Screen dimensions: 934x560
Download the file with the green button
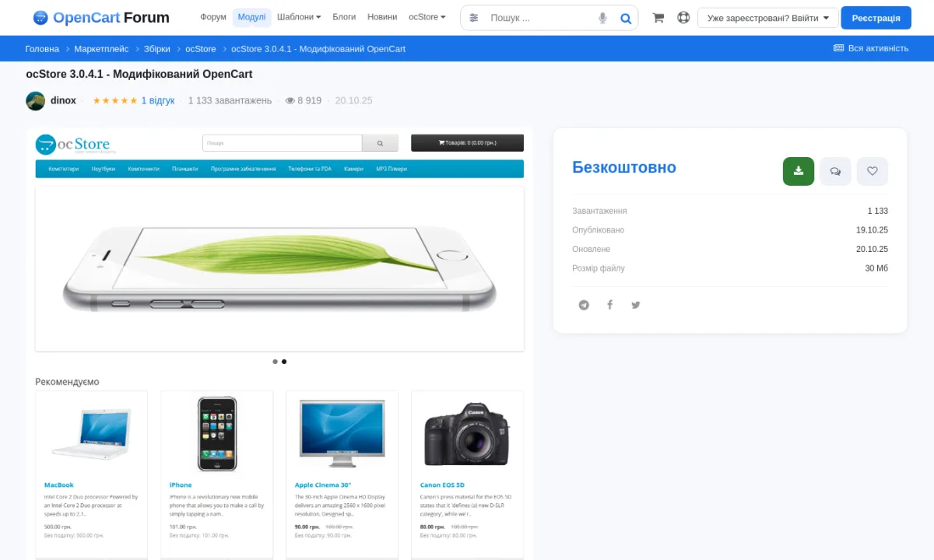coord(799,171)
